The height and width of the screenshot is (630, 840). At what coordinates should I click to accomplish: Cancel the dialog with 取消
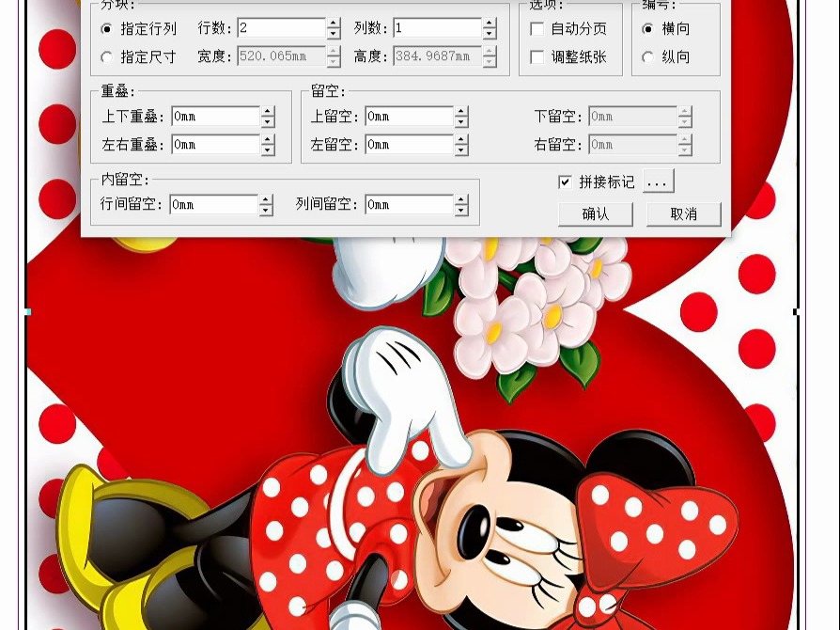tap(684, 214)
